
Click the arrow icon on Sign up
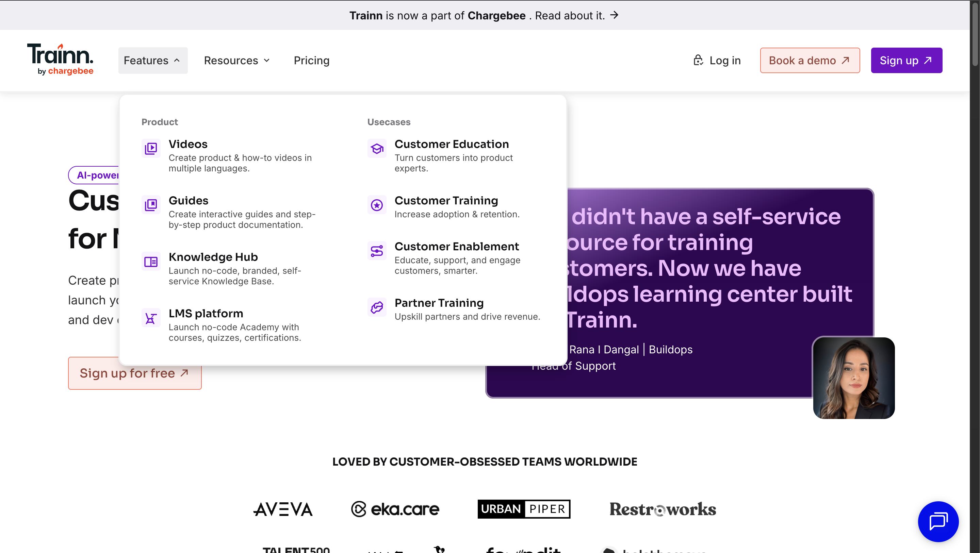tap(928, 60)
